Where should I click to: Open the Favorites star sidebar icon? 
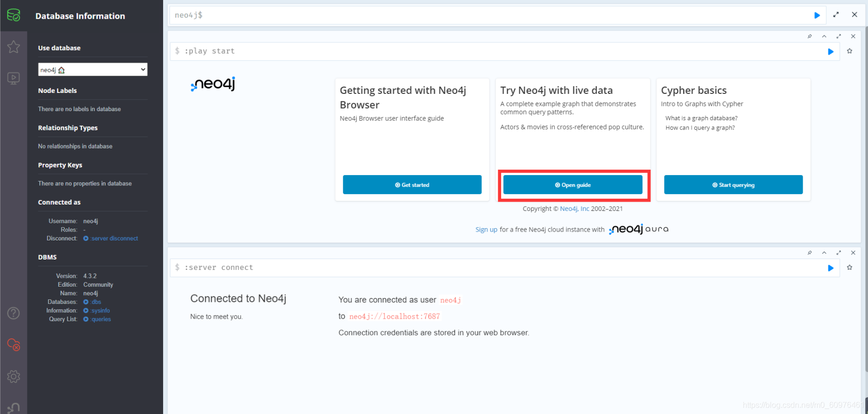(x=14, y=47)
